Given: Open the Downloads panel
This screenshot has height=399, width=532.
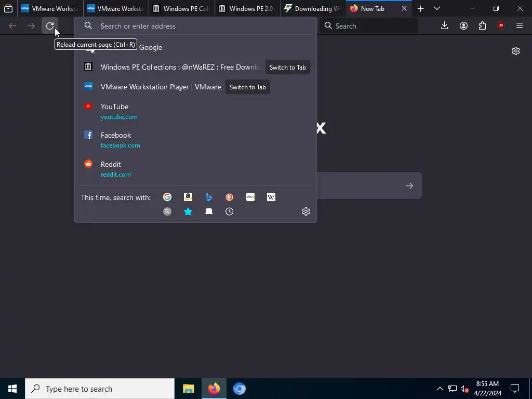Looking at the screenshot, I should pyautogui.click(x=445, y=26).
